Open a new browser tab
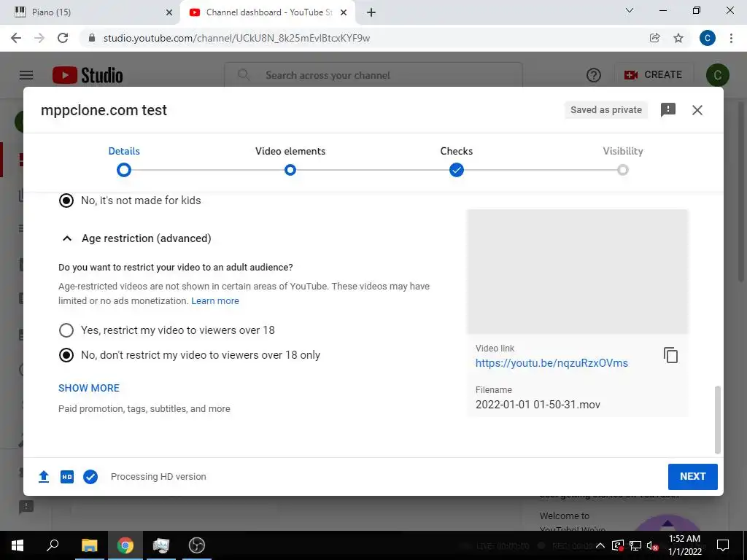 pos(371,13)
